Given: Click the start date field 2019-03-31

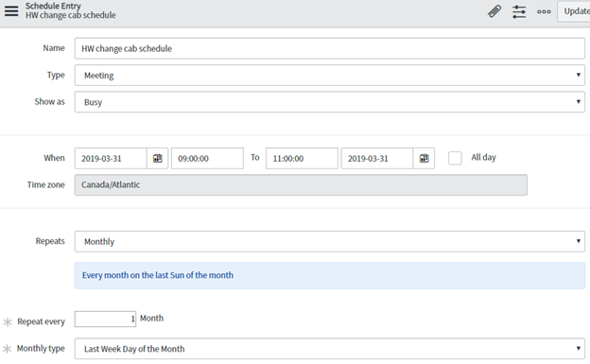Looking at the screenshot, I should [x=111, y=158].
